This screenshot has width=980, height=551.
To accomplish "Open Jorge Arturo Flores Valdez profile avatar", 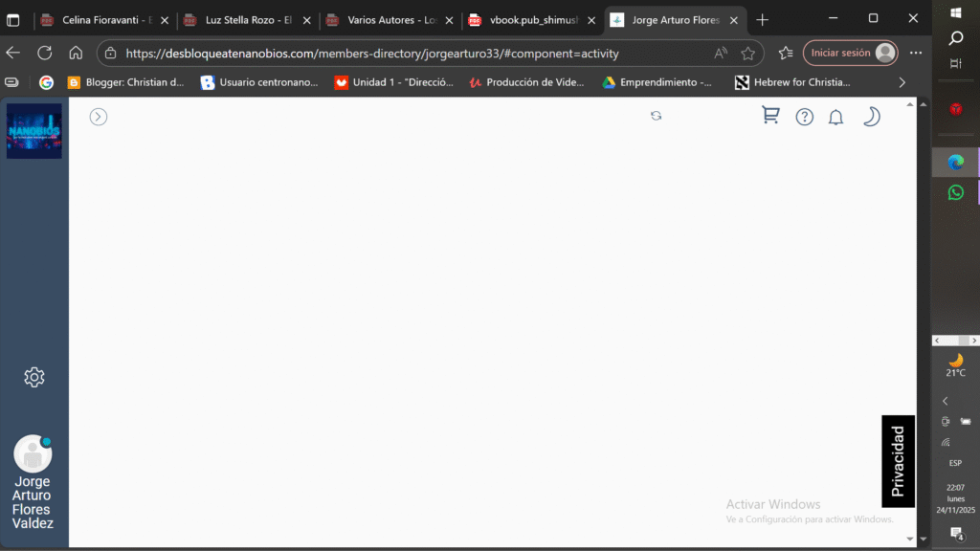I will click(x=33, y=453).
